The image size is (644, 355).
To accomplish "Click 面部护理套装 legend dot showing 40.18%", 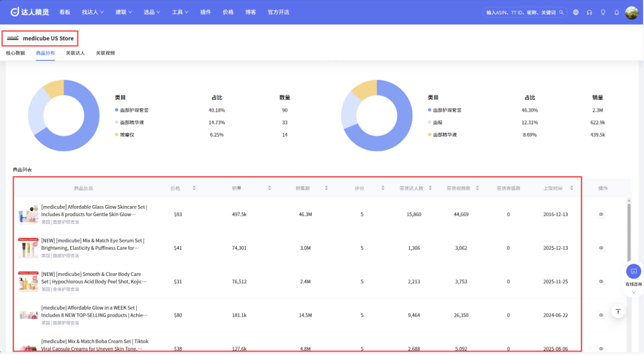I will 117,110.
